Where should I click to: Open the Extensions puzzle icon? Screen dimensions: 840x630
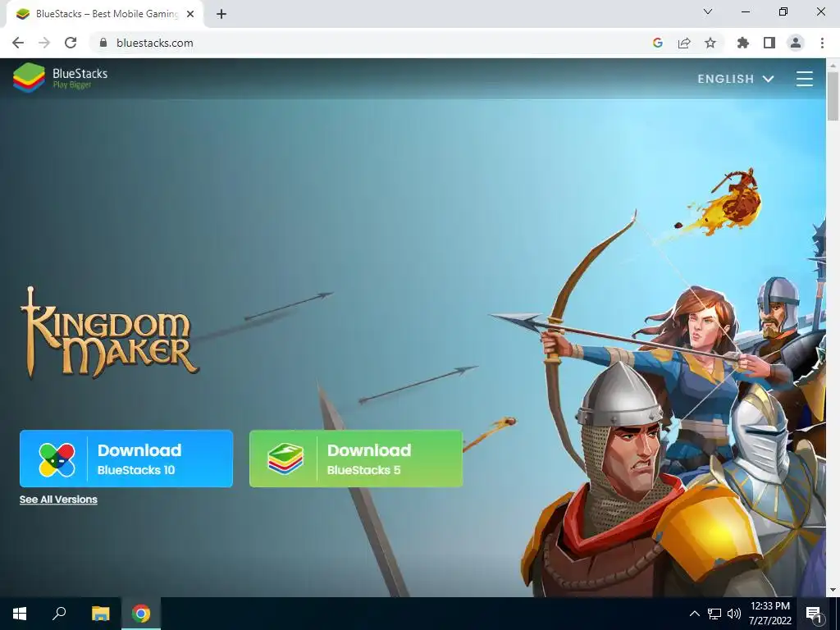coord(742,43)
